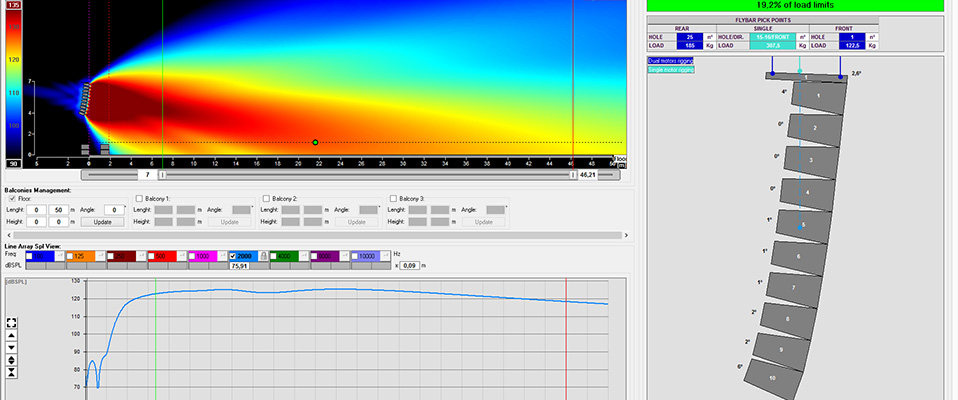Enable the 8000 Hz frequency checkbox
The width and height of the screenshot is (958, 400).
coord(314,256)
